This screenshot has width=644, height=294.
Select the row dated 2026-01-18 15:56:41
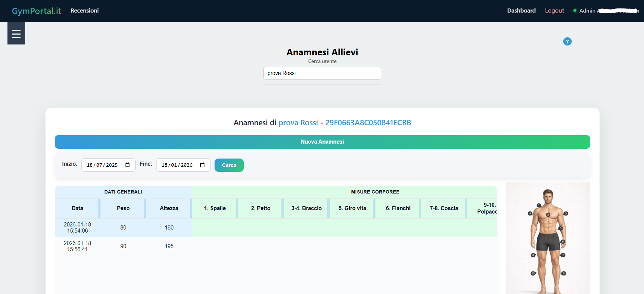[x=77, y=246]
